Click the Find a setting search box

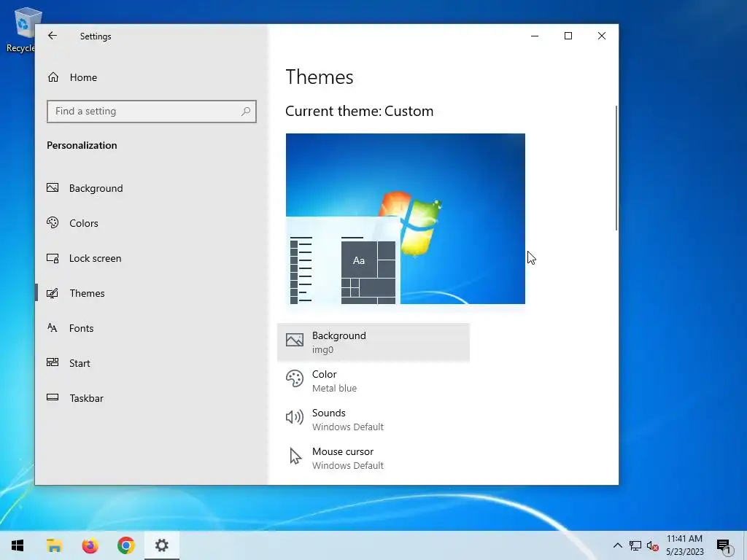click(x=152, y=112)
